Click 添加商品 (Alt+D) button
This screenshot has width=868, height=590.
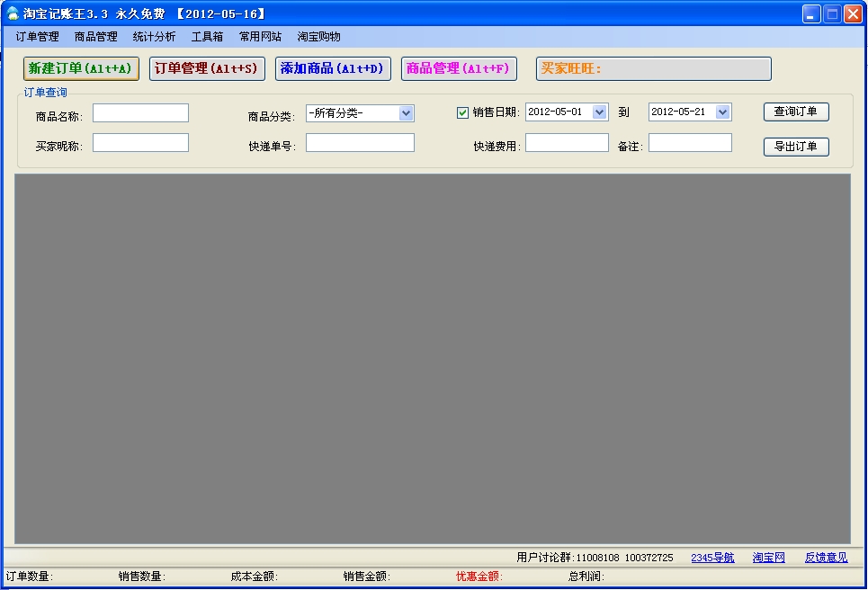pyautogui.click(x=333, y=68)
